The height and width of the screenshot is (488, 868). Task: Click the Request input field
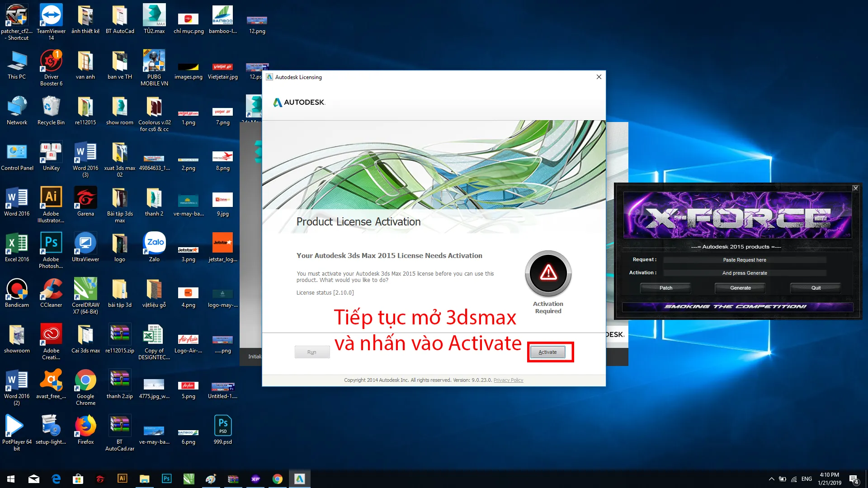pos(744,260)
